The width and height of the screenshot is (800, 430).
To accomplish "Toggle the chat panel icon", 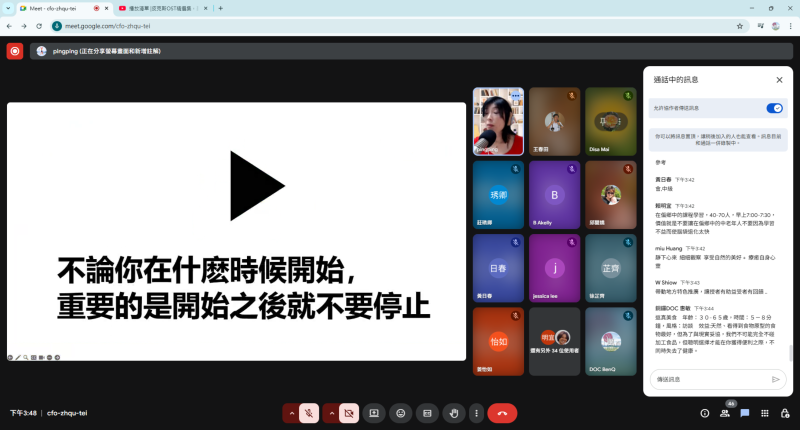I will [x=744, y=413].
